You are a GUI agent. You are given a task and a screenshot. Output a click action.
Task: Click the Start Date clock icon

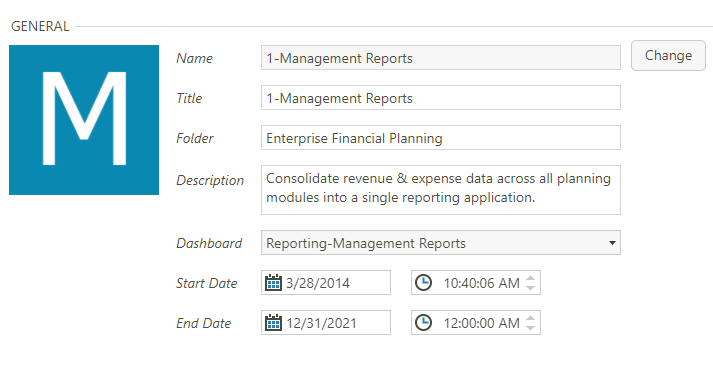[424, 282]
